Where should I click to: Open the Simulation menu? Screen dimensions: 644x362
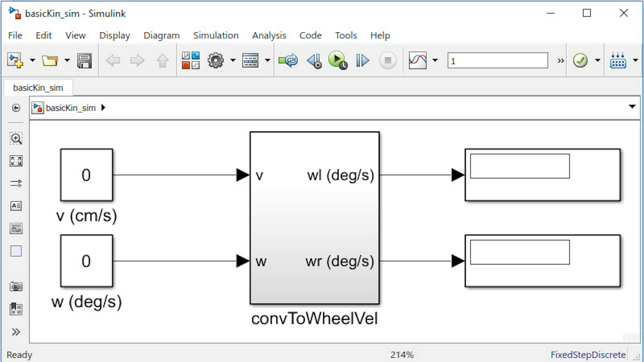pyautogui.click(x=216, y=36)
